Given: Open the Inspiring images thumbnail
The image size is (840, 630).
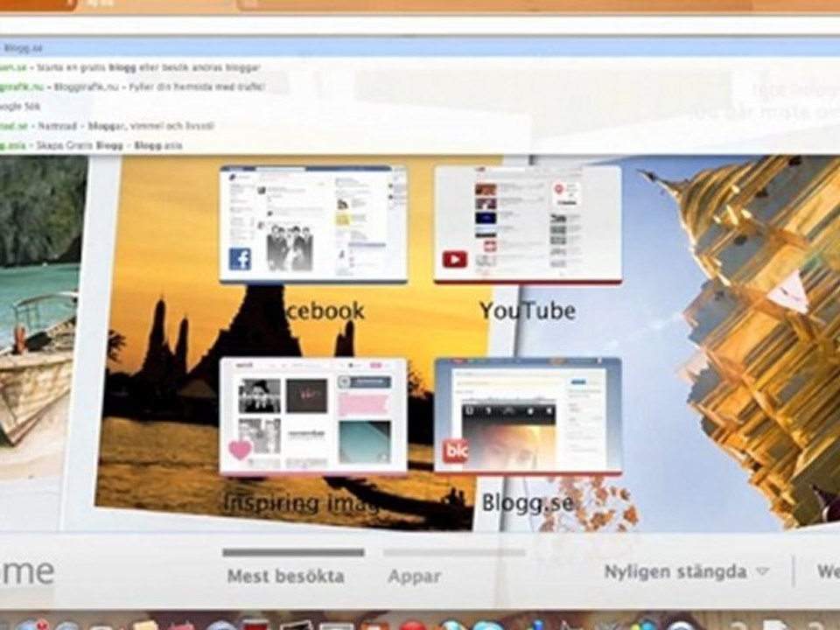Looking at the screenshot, I should click(313, 416).
